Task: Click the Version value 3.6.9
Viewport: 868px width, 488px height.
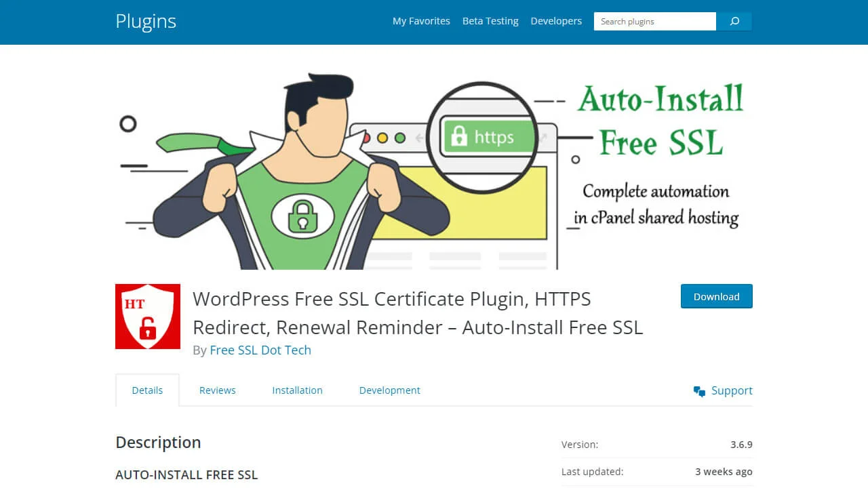Action: 741,445
